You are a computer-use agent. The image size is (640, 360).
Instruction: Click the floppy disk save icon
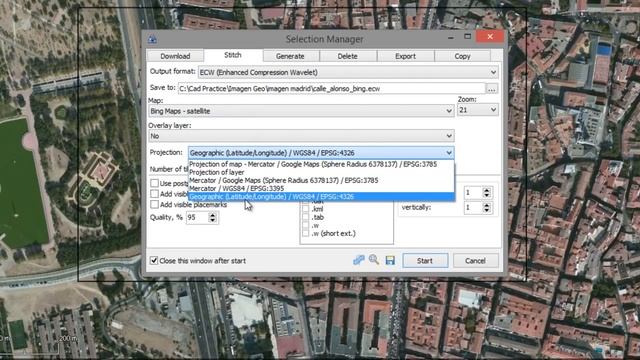[x=390, y=260]
